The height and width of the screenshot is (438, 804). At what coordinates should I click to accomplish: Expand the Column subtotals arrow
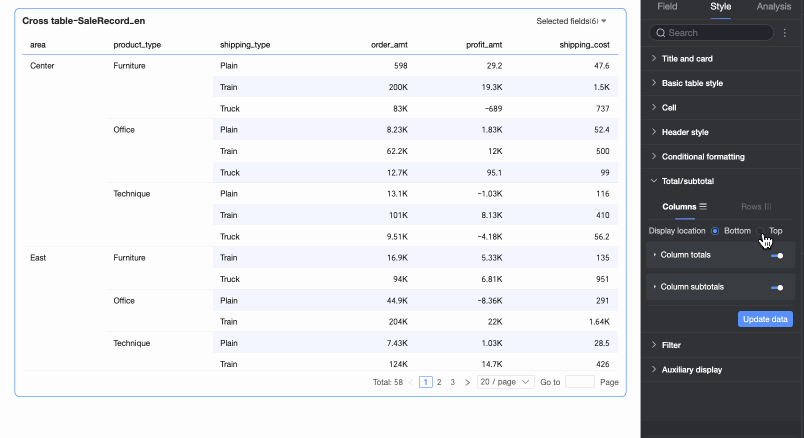point(655,287)
